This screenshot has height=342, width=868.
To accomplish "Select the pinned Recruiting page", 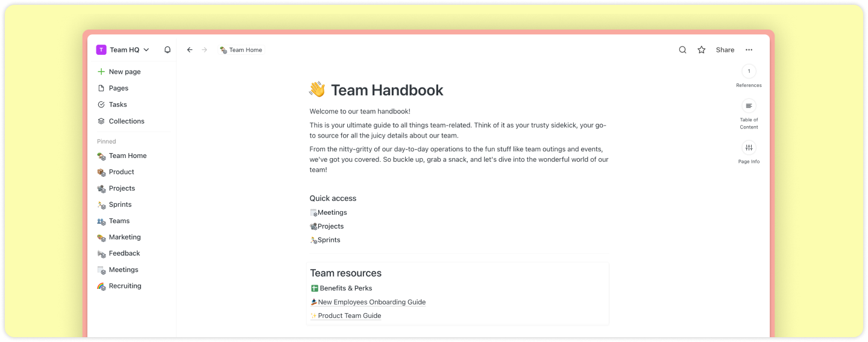I will point(125,286).
